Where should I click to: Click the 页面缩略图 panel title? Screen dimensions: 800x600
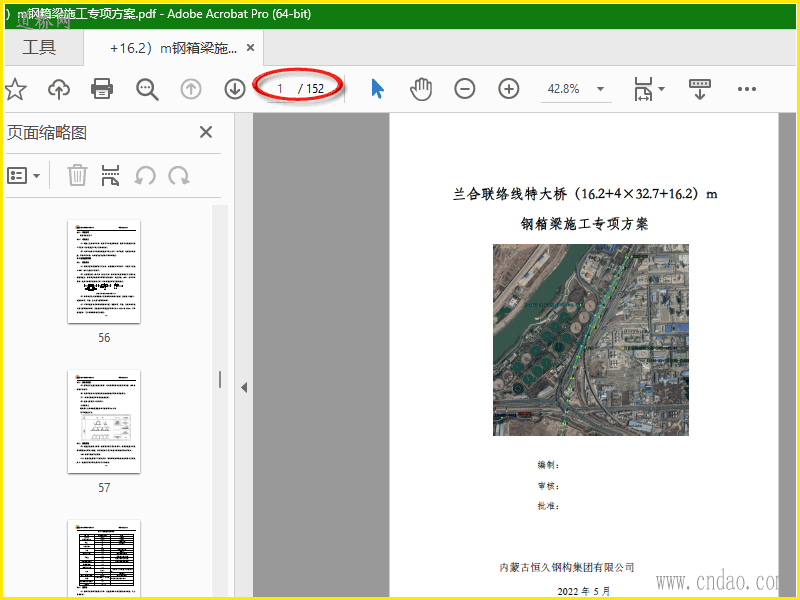tap(47, 133)
